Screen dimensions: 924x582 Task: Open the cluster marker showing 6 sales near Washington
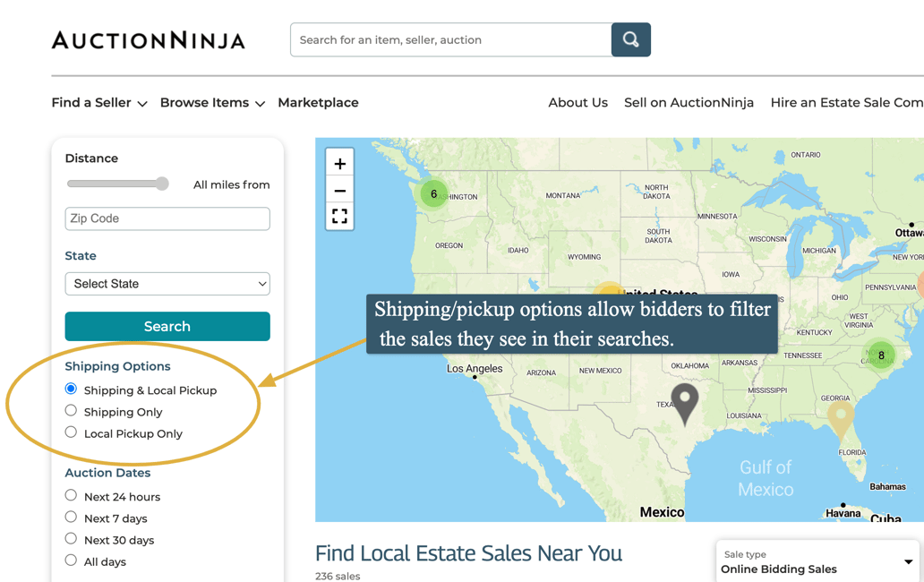coord(433,193)
